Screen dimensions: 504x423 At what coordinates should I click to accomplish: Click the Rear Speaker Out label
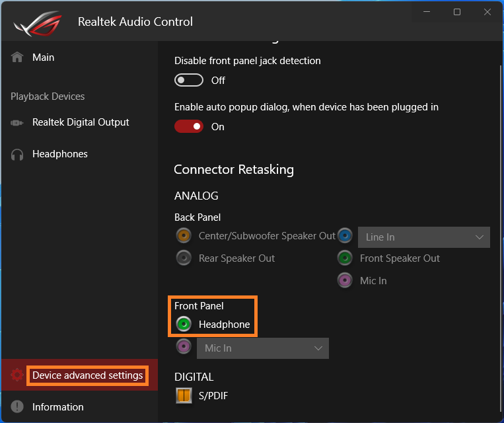pyautogui.click(x=236, y=258)
